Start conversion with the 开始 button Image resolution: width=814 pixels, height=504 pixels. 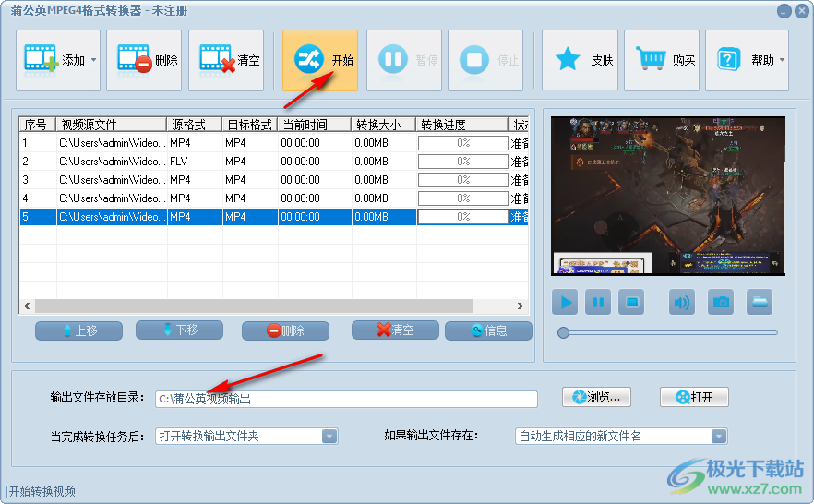point(320,60)
